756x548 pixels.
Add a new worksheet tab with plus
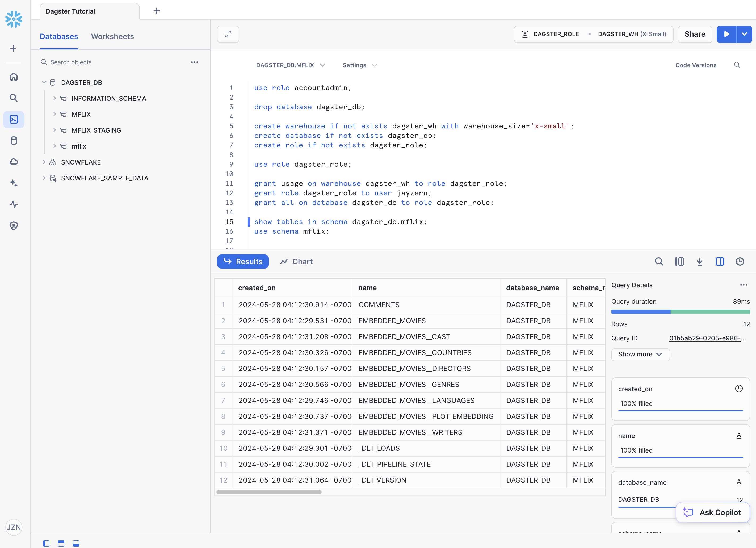(x=157, y=11)
